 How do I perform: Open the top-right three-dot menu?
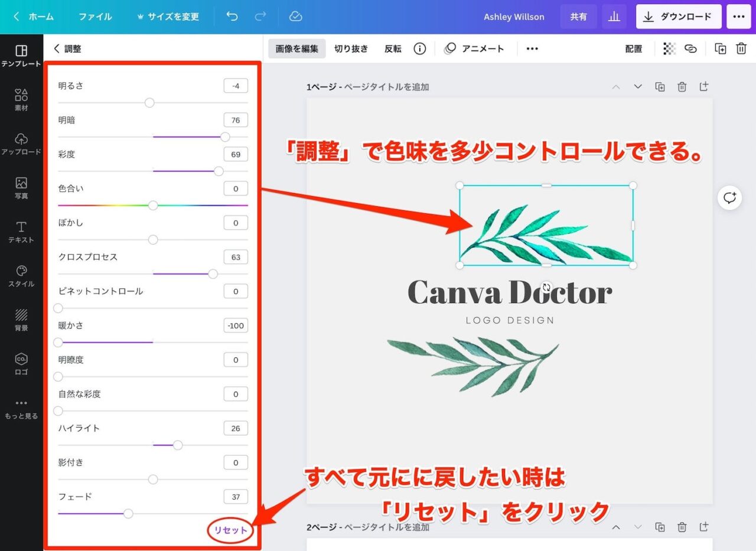739,17
